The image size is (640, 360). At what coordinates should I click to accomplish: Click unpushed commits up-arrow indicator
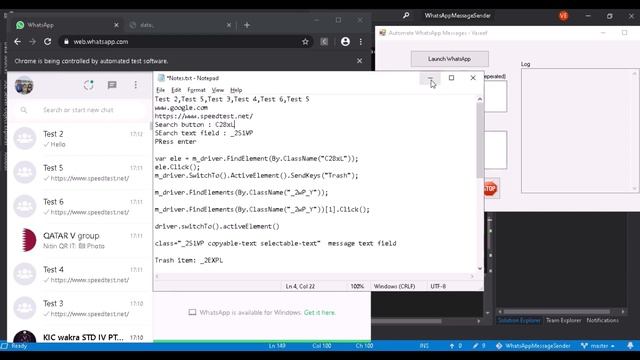pyautogui.click(x=456, y=346)
